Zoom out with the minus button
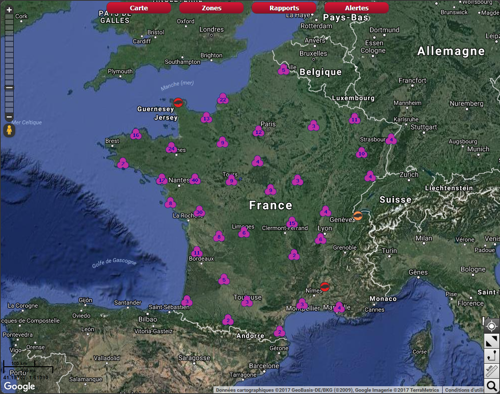Image resolution: width=500 pixels, height=394 pixels. point(9,117)
